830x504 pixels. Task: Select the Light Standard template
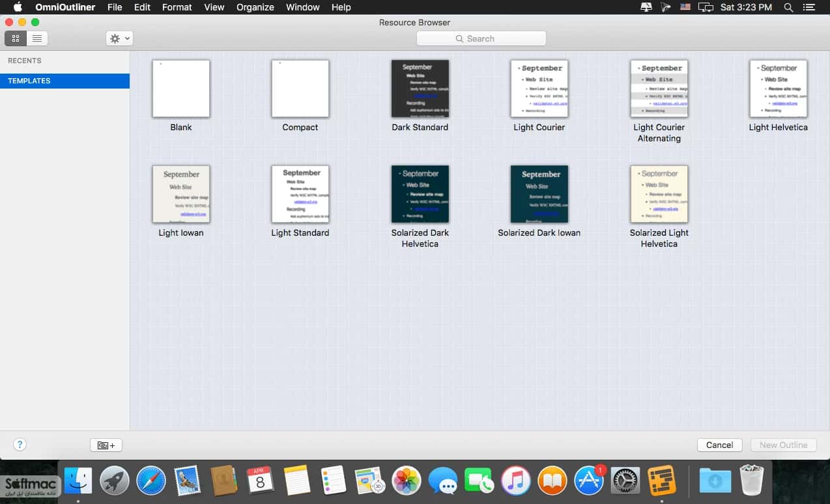pos(300,194)
